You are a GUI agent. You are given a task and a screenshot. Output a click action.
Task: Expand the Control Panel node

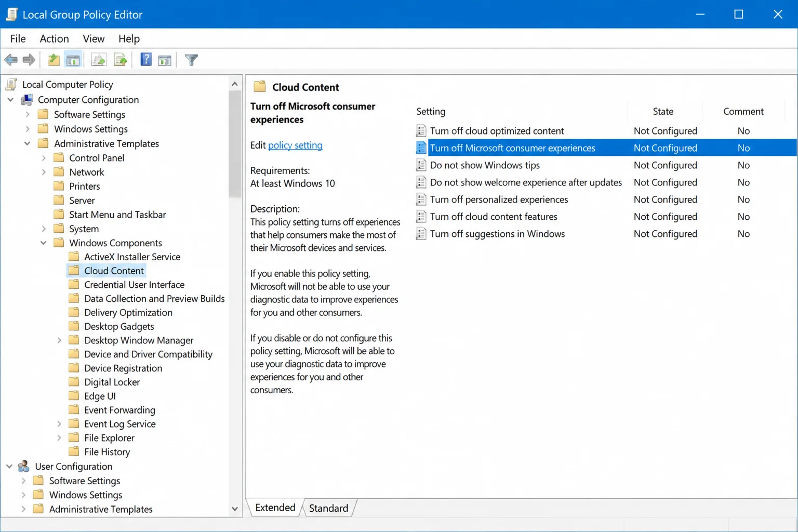(44, 157)
